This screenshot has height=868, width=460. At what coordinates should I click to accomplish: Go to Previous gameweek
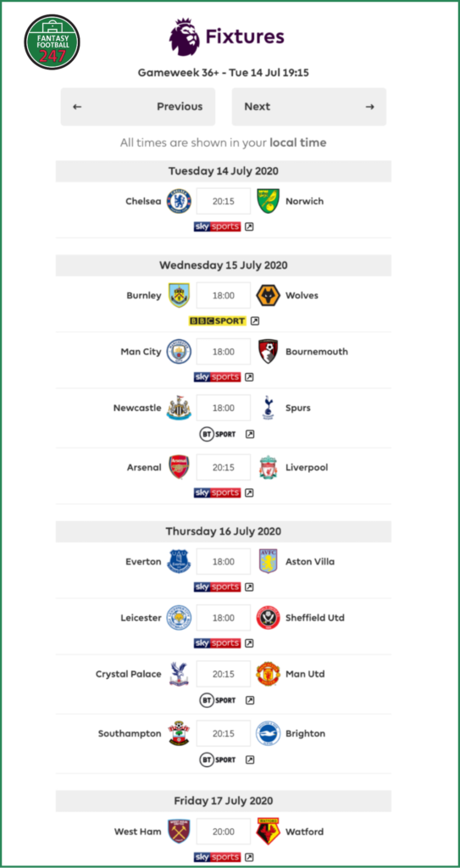[138, 107]
